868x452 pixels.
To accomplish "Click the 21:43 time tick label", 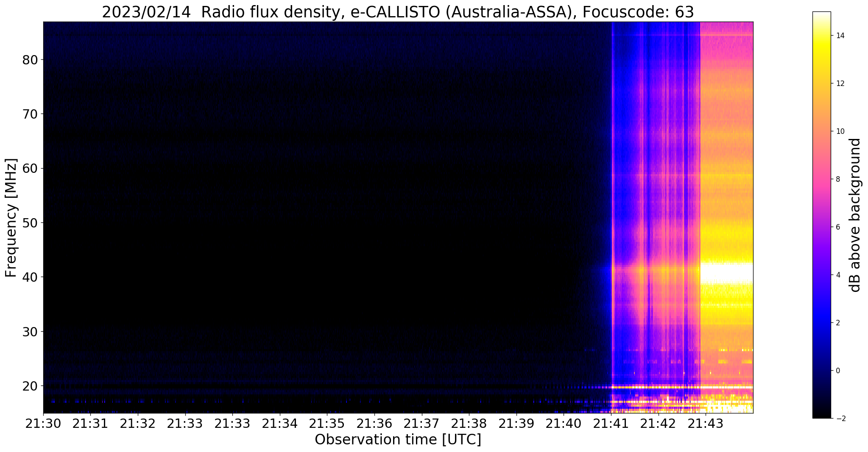I will click(706, 423).
